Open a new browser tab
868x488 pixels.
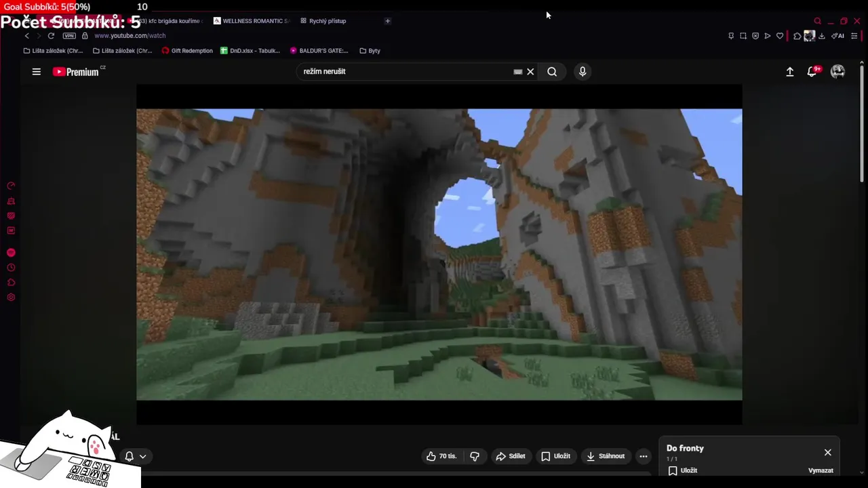pyautogui.click(x=388, y=21)
